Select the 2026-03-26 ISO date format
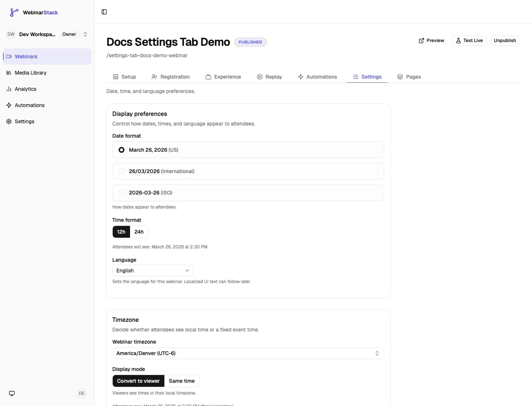The height and width of the screenshot is (406, 532). (x=248, y=193)
